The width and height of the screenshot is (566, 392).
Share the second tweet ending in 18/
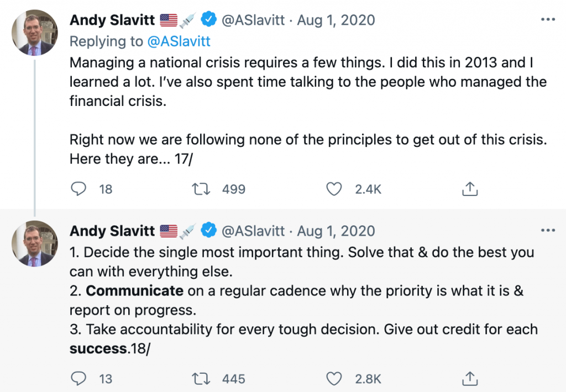click(470, 378)
